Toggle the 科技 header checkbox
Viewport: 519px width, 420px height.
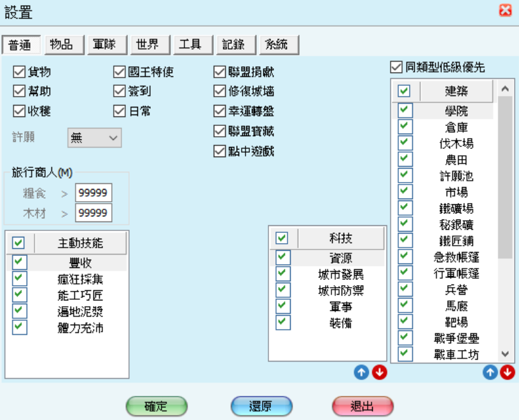coord(282,238)
